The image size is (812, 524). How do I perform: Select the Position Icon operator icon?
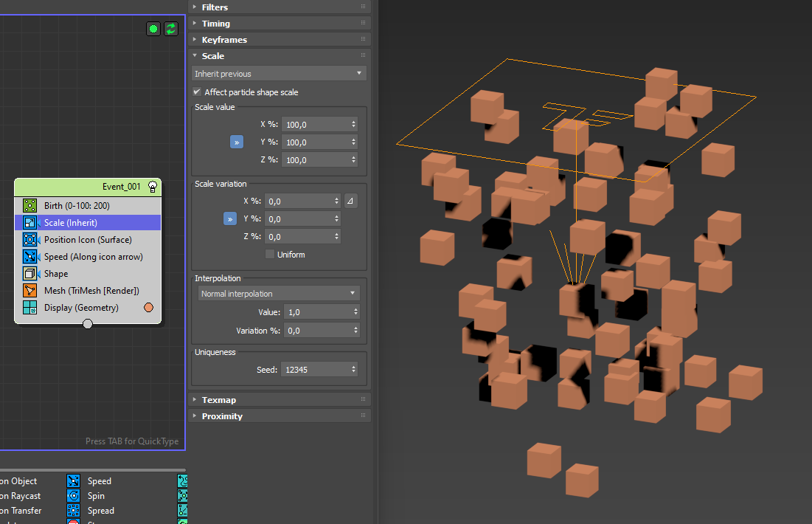point(30,240)
